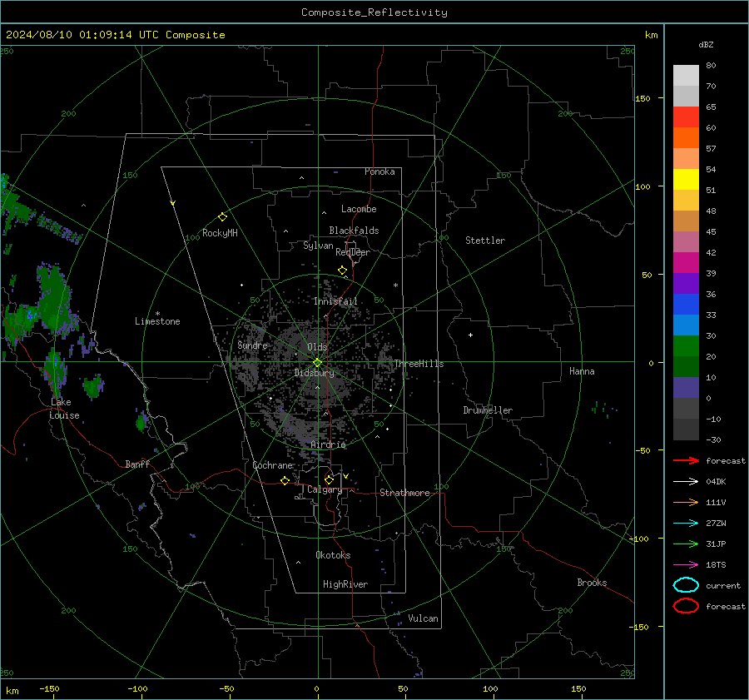Image resolution: width=749 pixels, height=700 pixels.
Task: Click the Sylvan label on the map
Action: [x=318, y=246]
